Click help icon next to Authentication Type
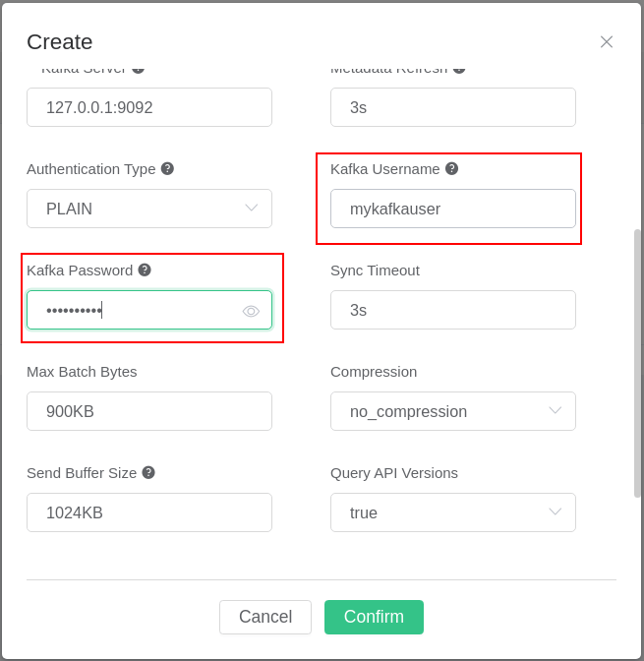644x661 pixels. [x=167, y=168]
